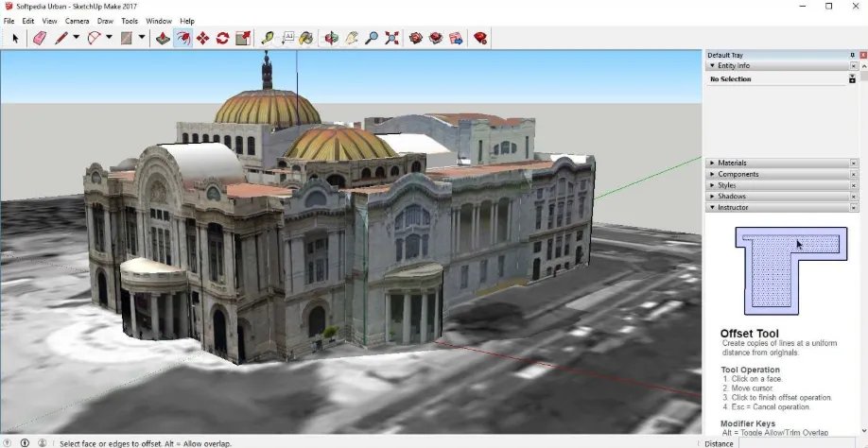Image resolution: width=868 pixels, height=448 pixels.
Task: Open the Edit menu
Action: pos(28,21)
